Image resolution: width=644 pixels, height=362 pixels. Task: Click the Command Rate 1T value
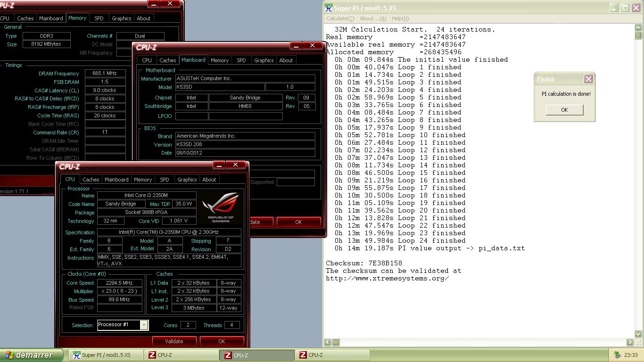105,132
